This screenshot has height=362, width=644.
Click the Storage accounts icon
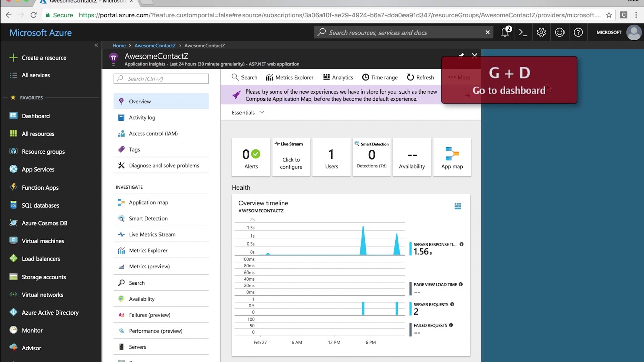pos(13,277)
